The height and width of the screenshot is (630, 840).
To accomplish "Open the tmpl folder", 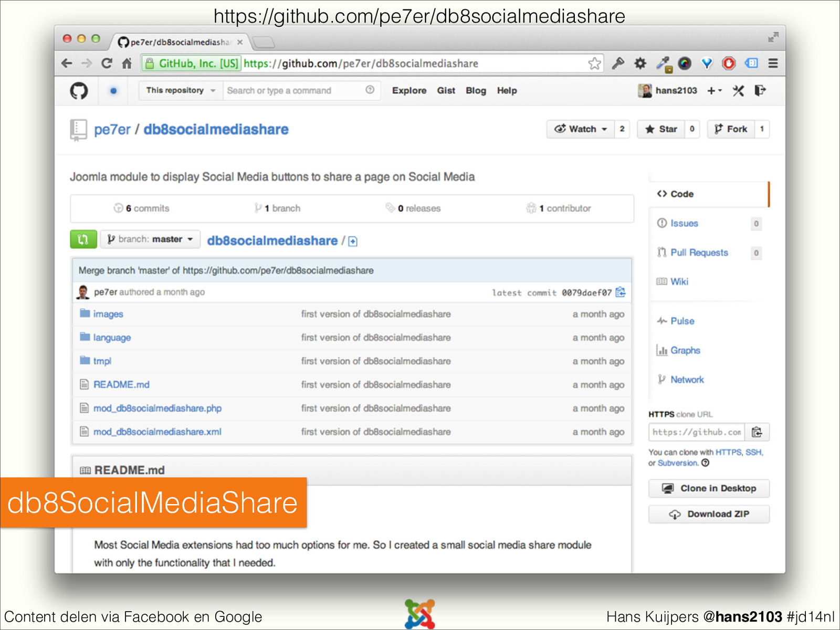I will 102,361.
